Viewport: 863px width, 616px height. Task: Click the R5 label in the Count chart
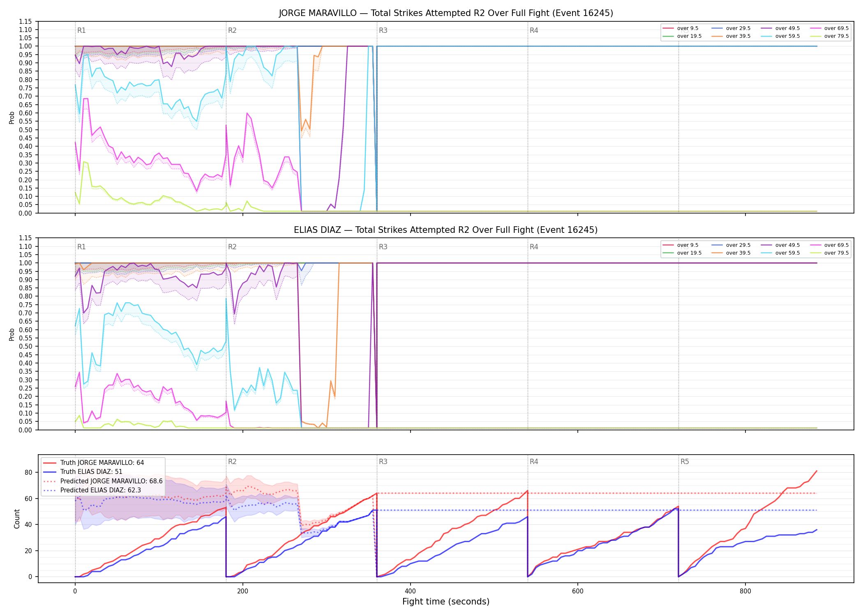coord(685,462)
